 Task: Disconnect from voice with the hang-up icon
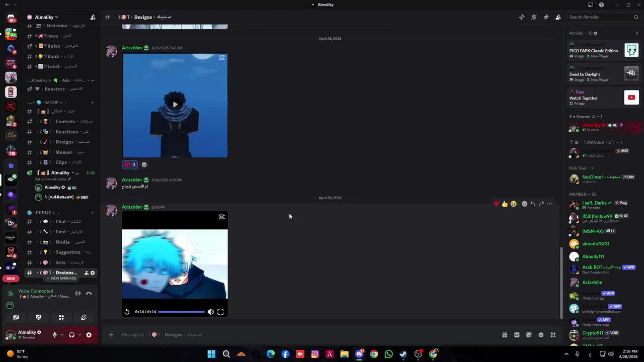point(89,294)
